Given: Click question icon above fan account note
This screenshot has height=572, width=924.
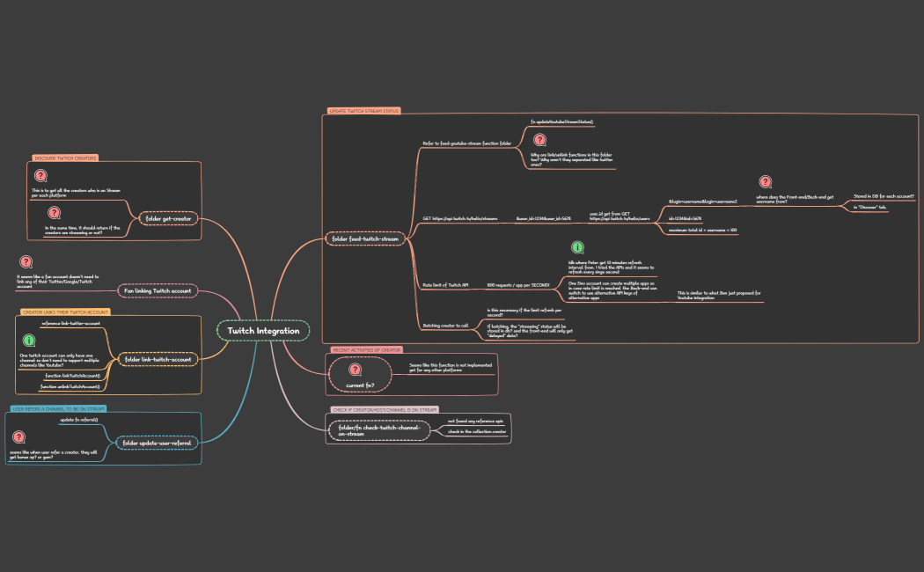Looking at the screenshot, I should (x=26, y=262).
